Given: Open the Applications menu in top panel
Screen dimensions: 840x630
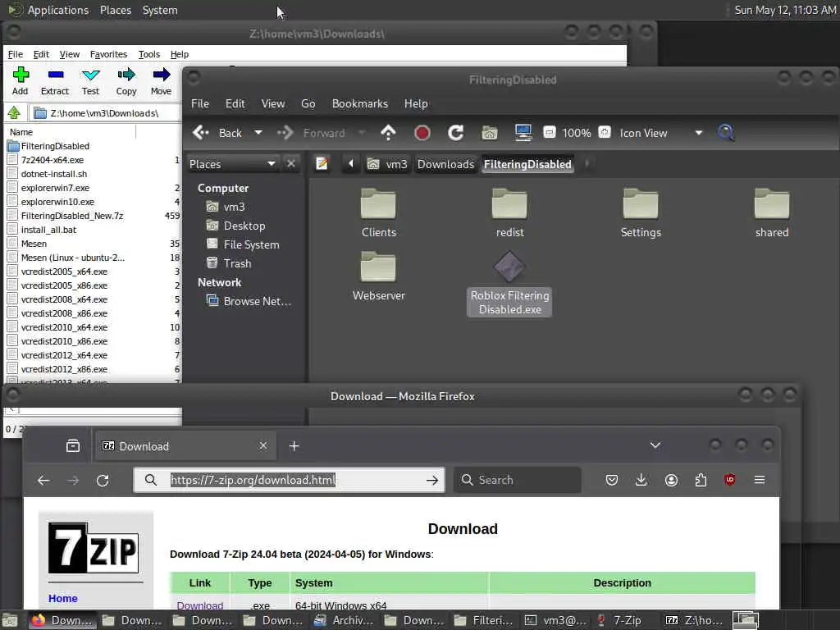Looking at the screenshot, I should [58, 10].
